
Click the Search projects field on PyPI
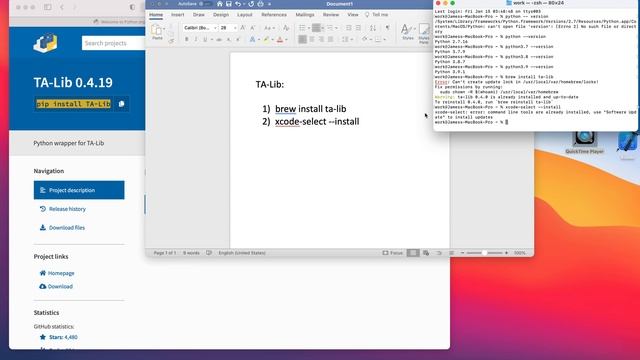click(113, 43)
